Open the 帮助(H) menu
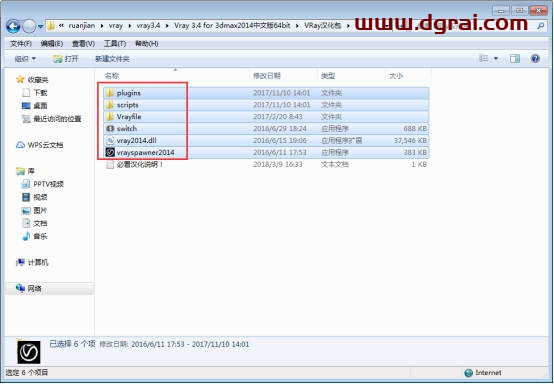 [147, 43]
